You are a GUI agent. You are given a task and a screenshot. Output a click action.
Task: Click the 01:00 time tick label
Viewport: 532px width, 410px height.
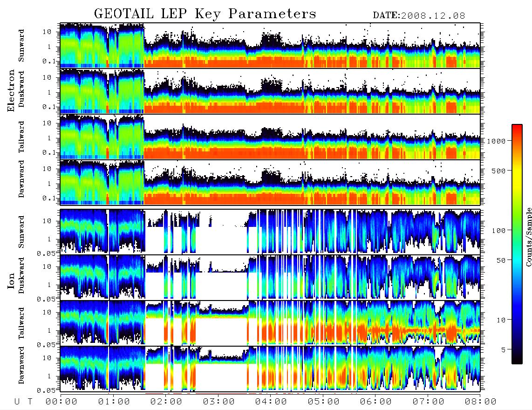click(114, 402)
